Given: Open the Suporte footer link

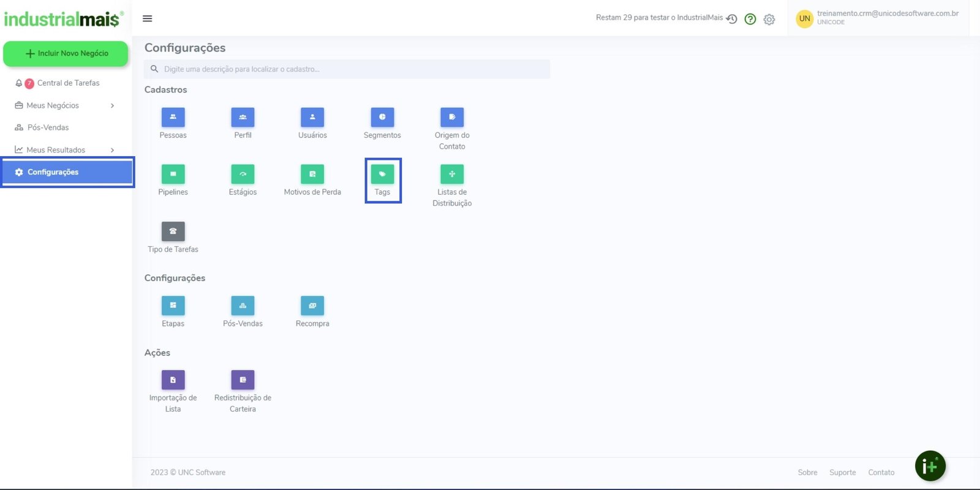Looking at the screenshot, I should tap(842, 472).
